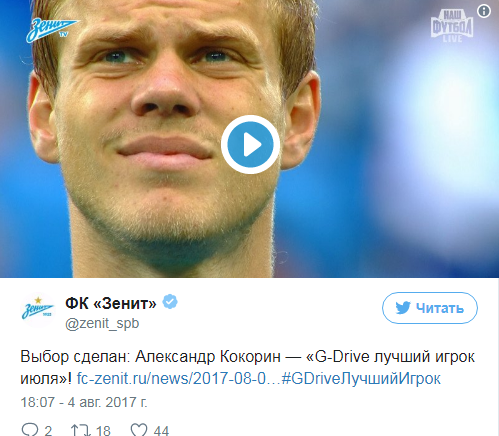Open the 18:07 - 4 авг. 2017 timestamp
The height and width of the screenshot is (436, 499).
tap(84, 402)
